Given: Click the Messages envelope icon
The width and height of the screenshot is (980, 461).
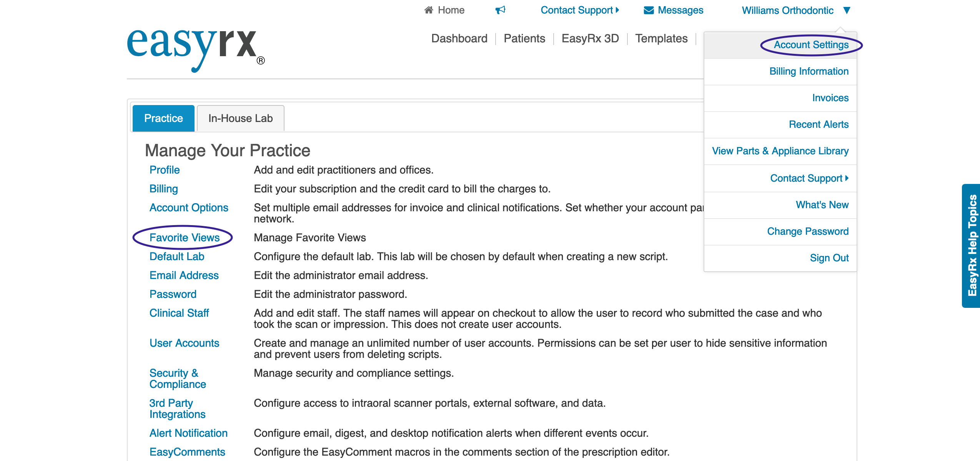Looking at the screenshot, I should tap(649, 10).
